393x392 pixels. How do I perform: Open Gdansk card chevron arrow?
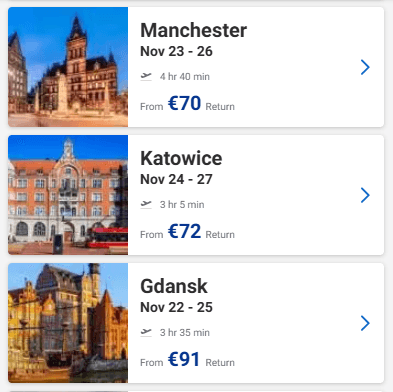coord(365,323)
